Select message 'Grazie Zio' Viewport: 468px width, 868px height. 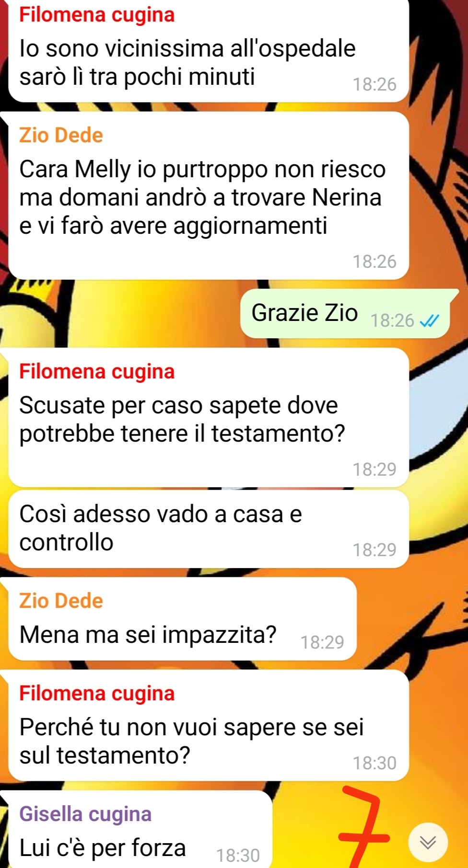click(x=345, y=314)
